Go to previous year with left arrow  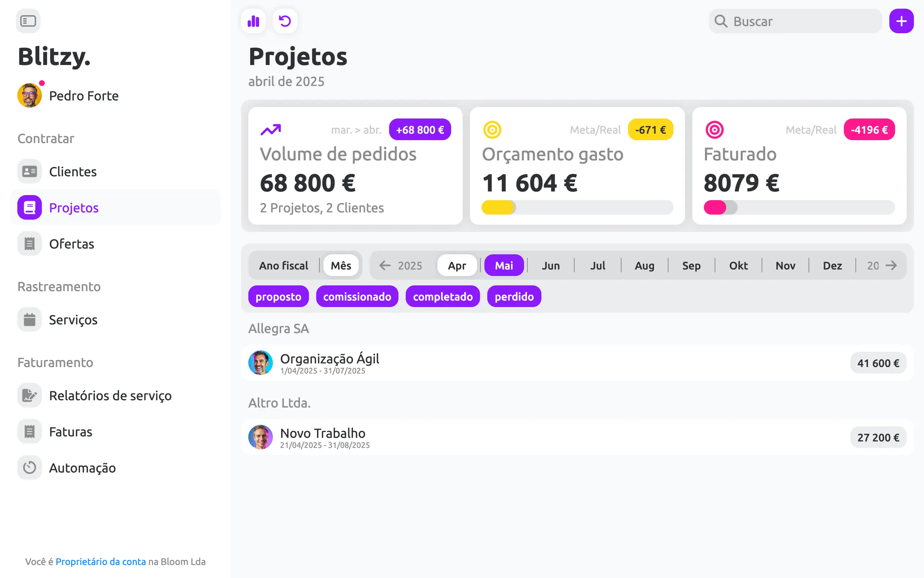385,265
